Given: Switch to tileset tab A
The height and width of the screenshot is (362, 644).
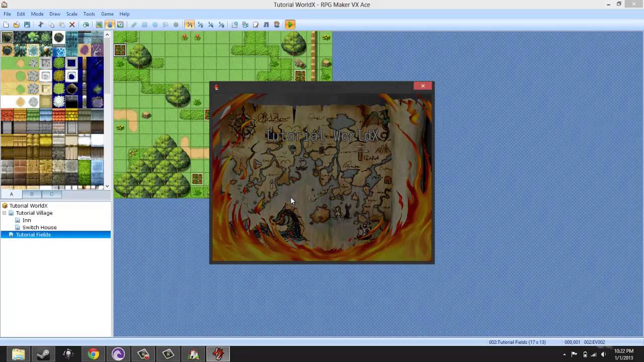Looking at the screenshot, I should click(x=11, y=194).
